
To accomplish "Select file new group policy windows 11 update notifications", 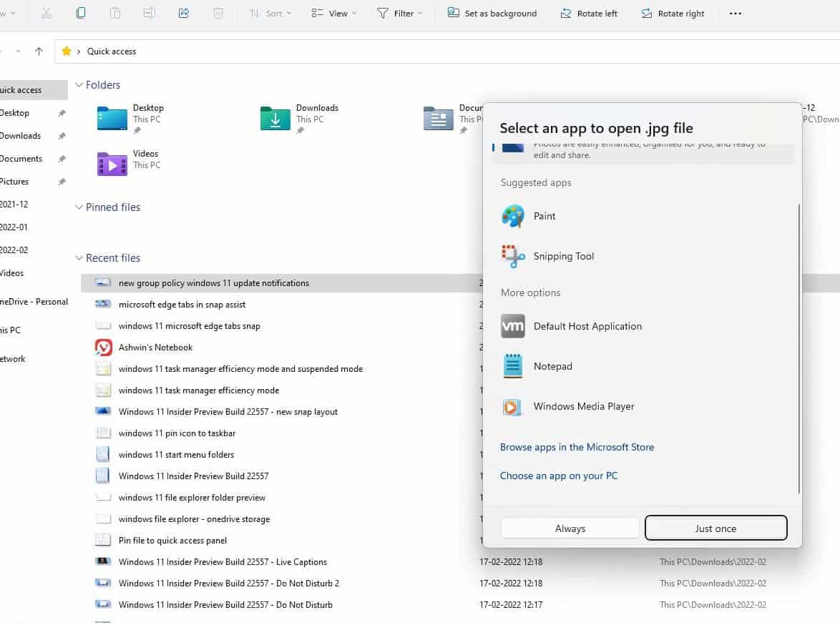I will (214, 283).
